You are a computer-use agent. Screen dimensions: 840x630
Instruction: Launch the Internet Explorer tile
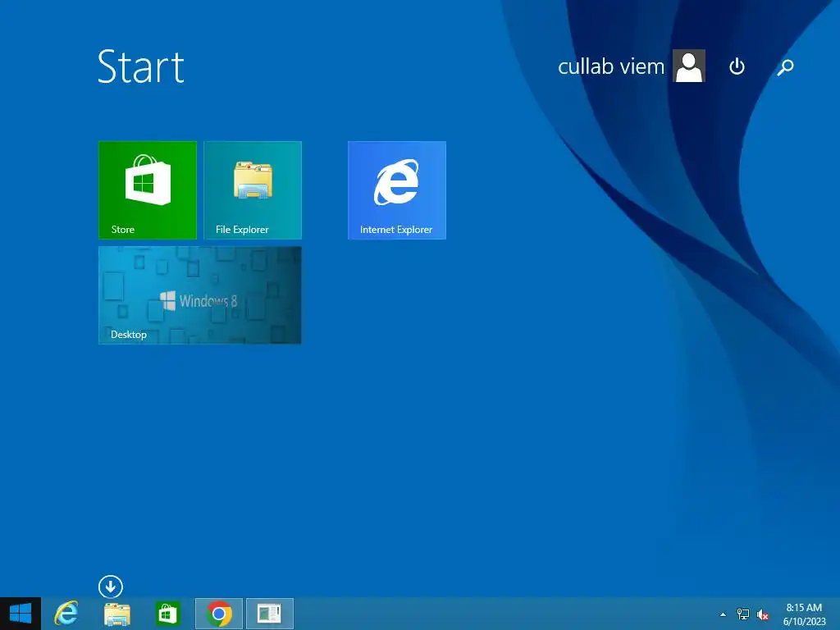click(397, 190)
